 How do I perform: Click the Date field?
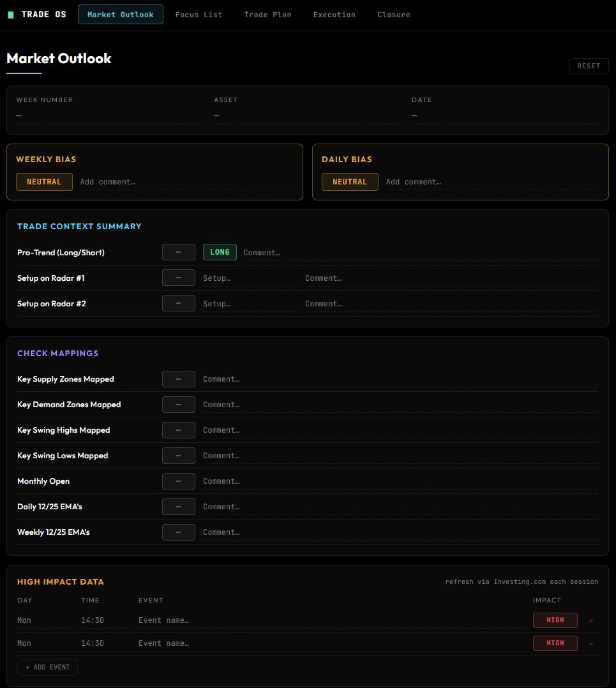point(506,116)
